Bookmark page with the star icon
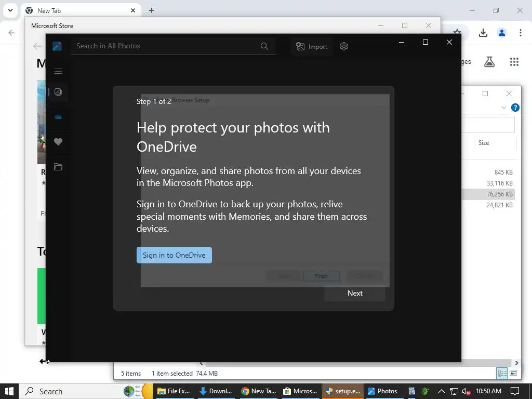Image resolution: width=532 pixels, height=399 pixels. point(457,32)
